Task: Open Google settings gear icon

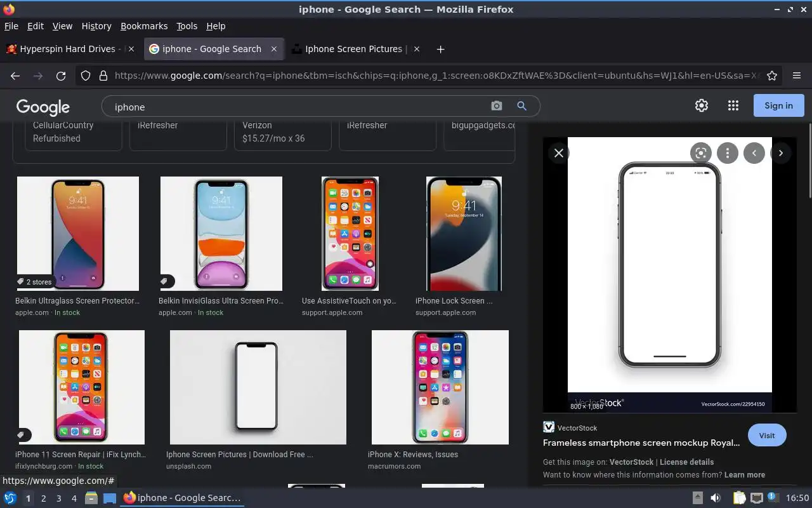Action: [x=702, y=106]
